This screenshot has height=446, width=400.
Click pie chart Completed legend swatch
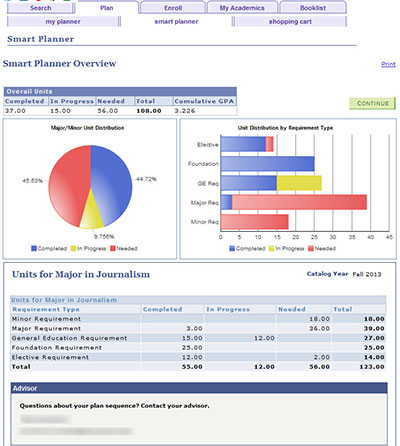tap(34, 248)
